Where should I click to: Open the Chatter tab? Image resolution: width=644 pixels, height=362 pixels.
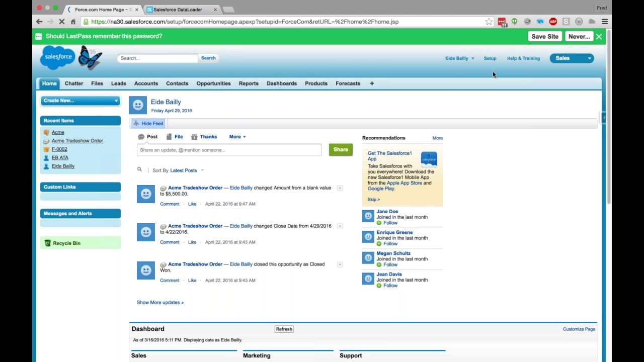tap(74, 83)
